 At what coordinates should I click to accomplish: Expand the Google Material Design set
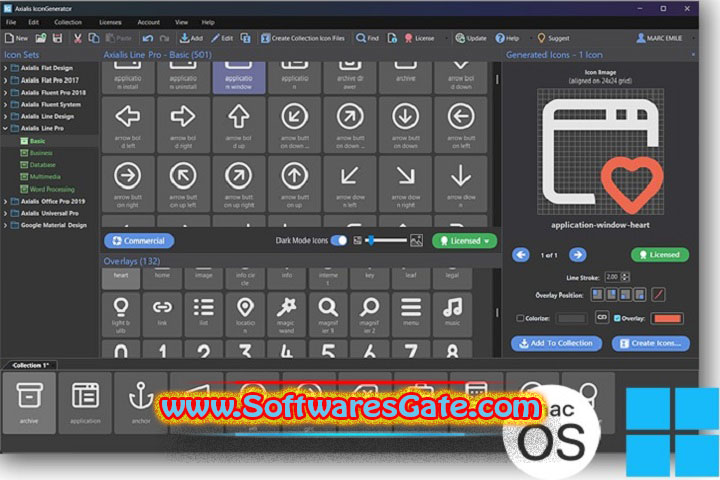(x=6, y=225)
